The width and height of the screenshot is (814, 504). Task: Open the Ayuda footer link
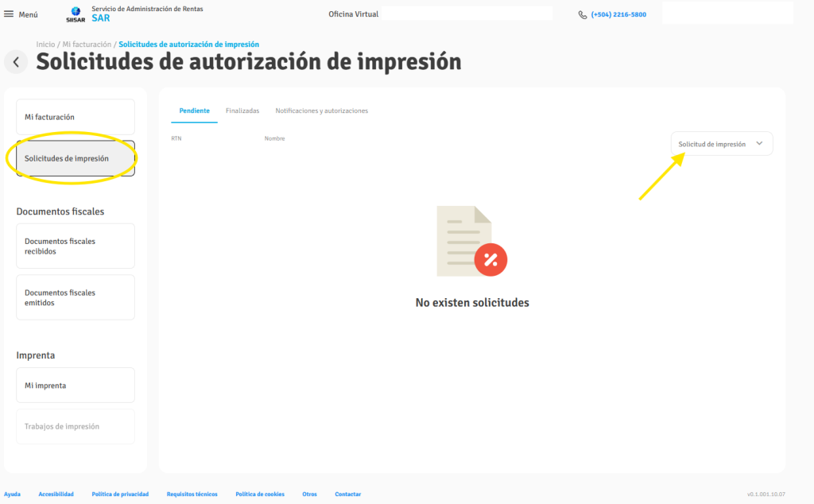click(x=12, y=494)
